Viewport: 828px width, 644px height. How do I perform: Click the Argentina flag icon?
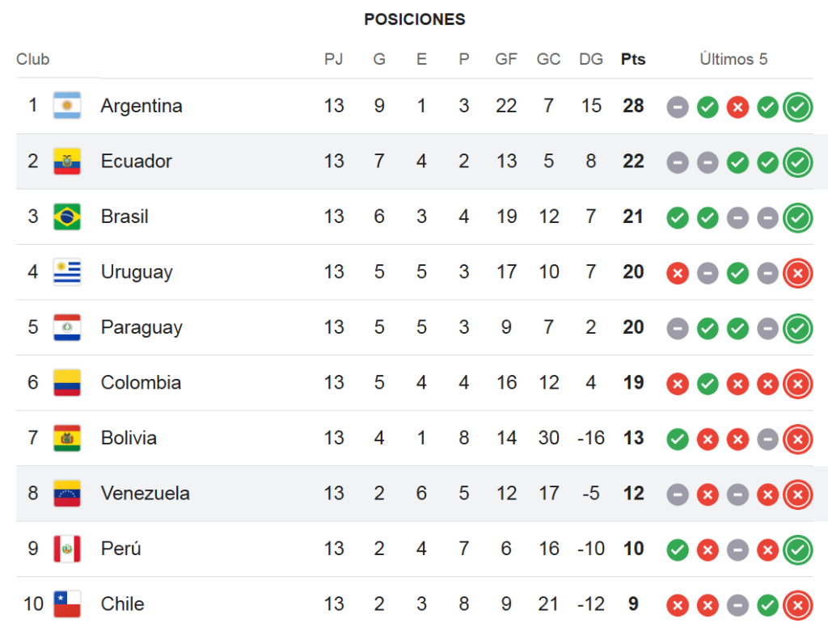click(x=67, y=106)
